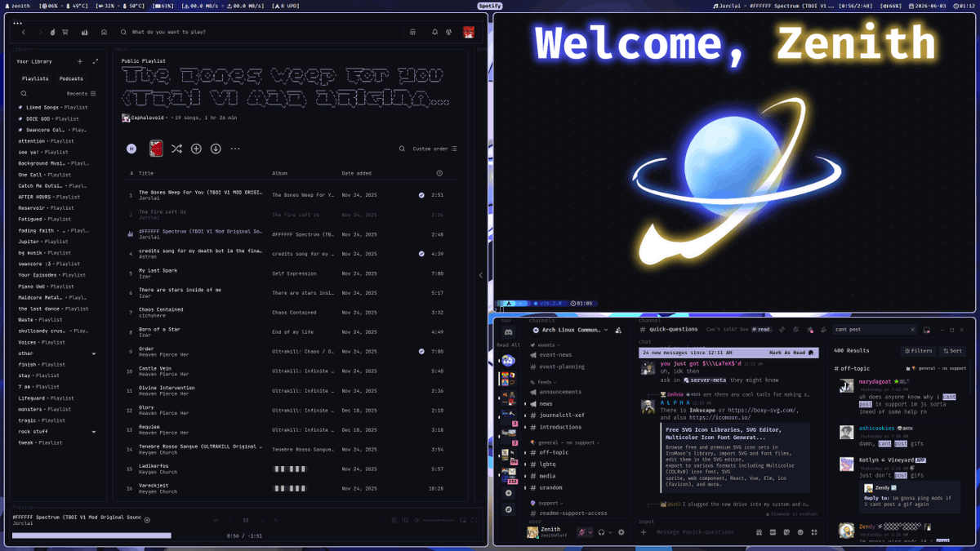
Task: Collapse the support channel category
Action: [x=547, y=503]
